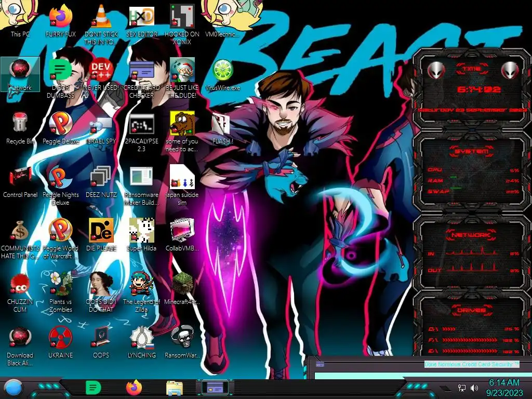Launch Peggle Nights Deluxe
532x399 pixels.
(60, 186)
